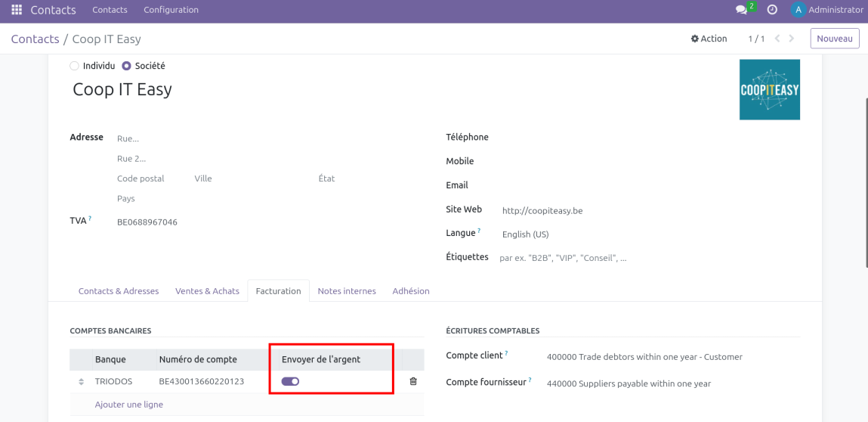Open the Langue selection field

(x=574, y=234)
